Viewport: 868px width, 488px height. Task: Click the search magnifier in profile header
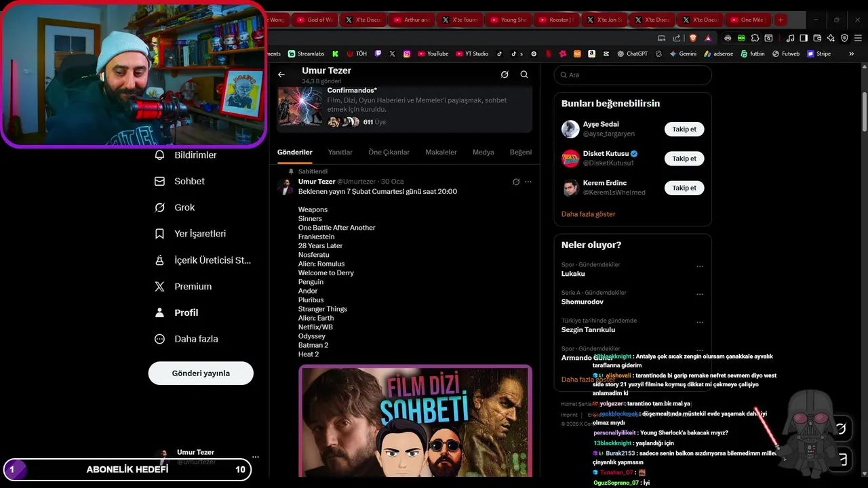524,75
